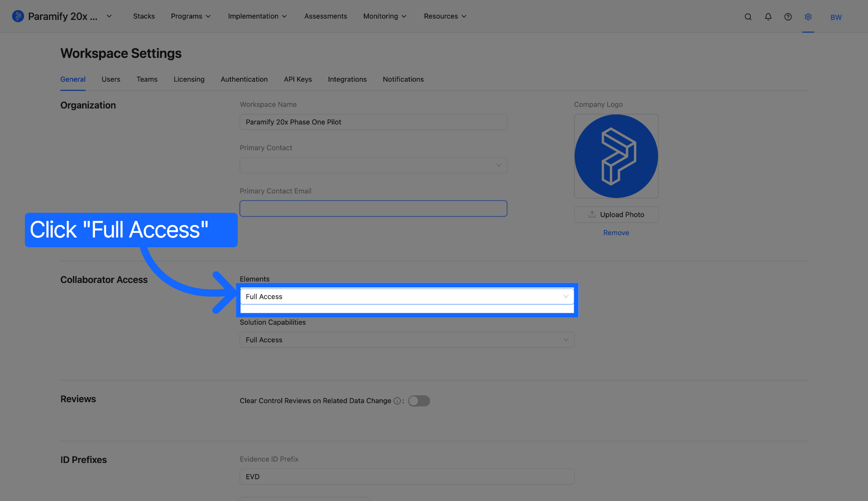Click the Workspace Name input field

[373, 122]
